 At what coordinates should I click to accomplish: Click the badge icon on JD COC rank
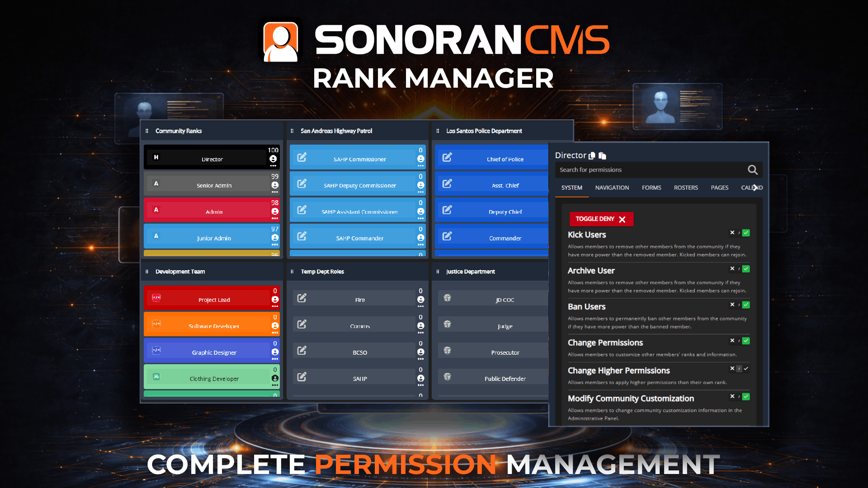(x=448, y=298)
